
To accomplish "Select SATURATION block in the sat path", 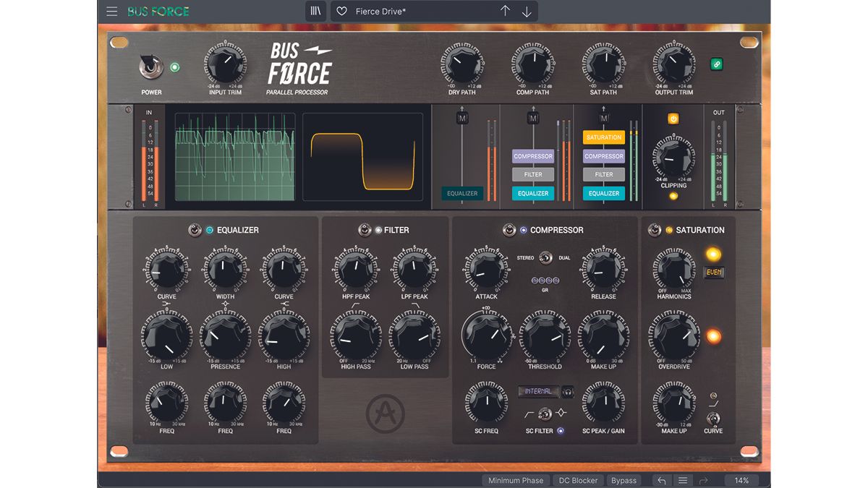I will tap(604, 137).
